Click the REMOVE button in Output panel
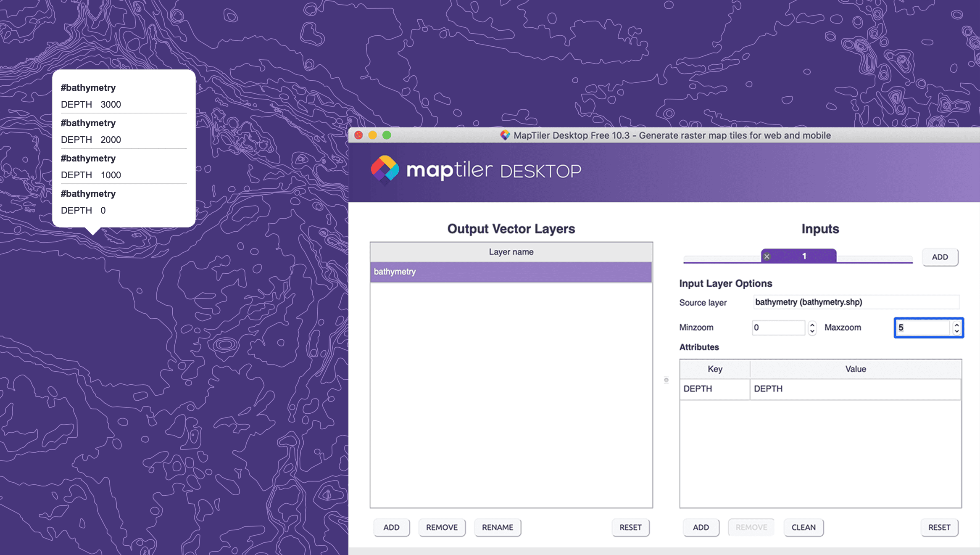980x555 pixels. [x=441, y=527]
